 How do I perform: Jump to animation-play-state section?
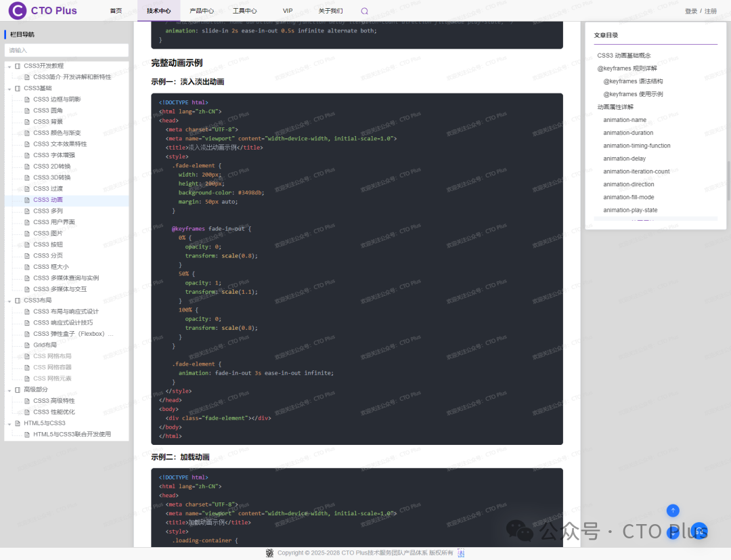pos(630,211)
